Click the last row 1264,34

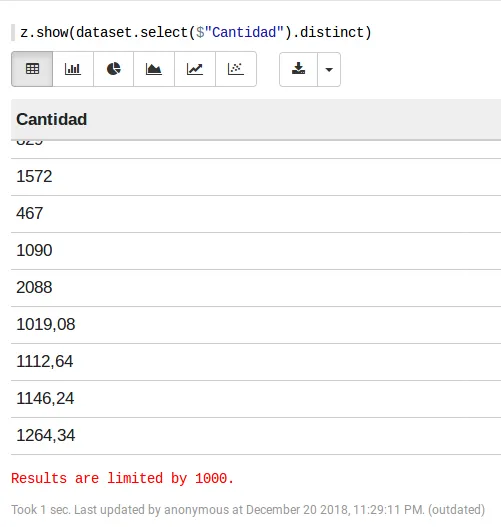click(256, 436)
